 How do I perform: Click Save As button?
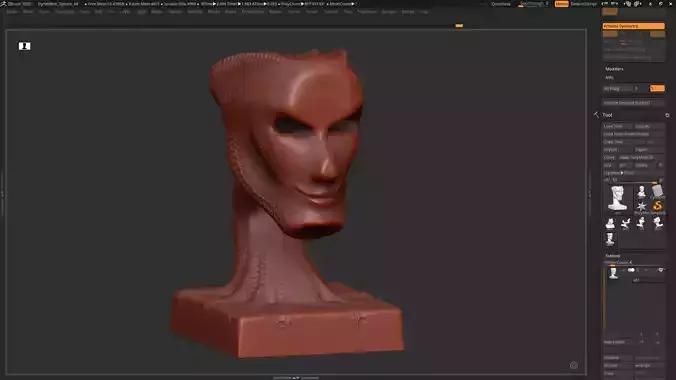tap(649, 126)
